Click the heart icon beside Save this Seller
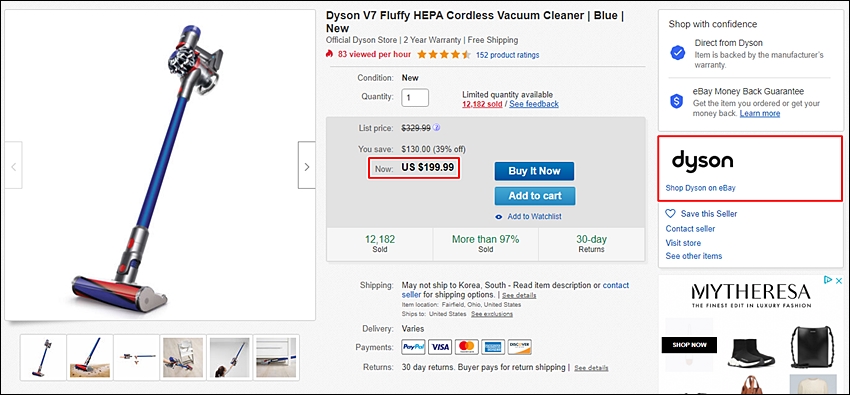The height and width of the screenshot is (395, 850). (x=671, y=213)
